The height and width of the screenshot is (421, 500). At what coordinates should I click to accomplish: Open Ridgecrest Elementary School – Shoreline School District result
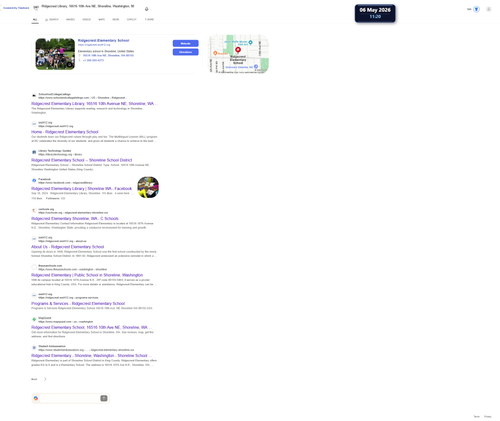[82, 160]
